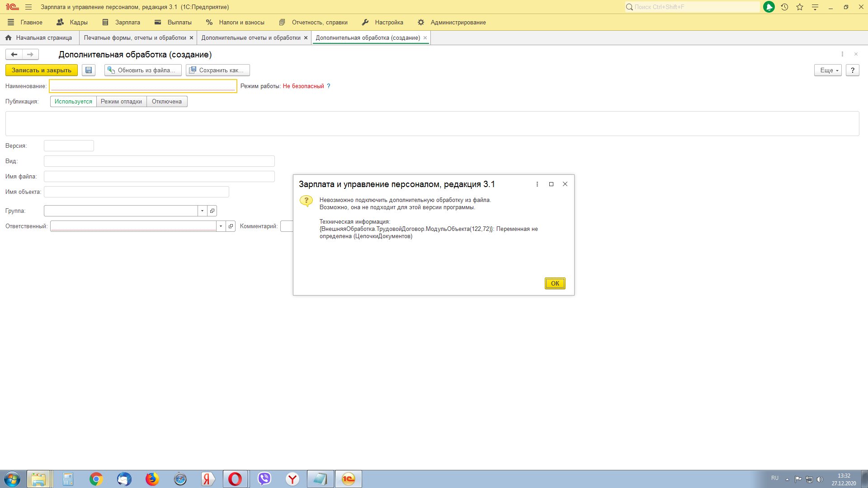Open the Кадры menu section
868x488 pixels.
[72, 22]
